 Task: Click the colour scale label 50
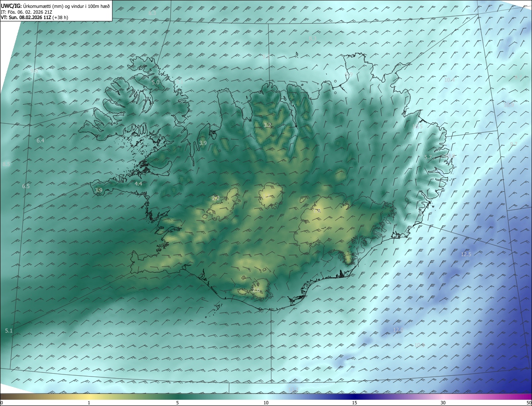tap(529, 403)
